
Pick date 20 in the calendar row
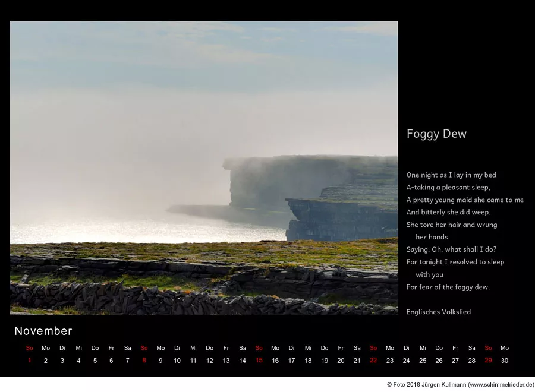pyautogui.click(x=341, y=361)
